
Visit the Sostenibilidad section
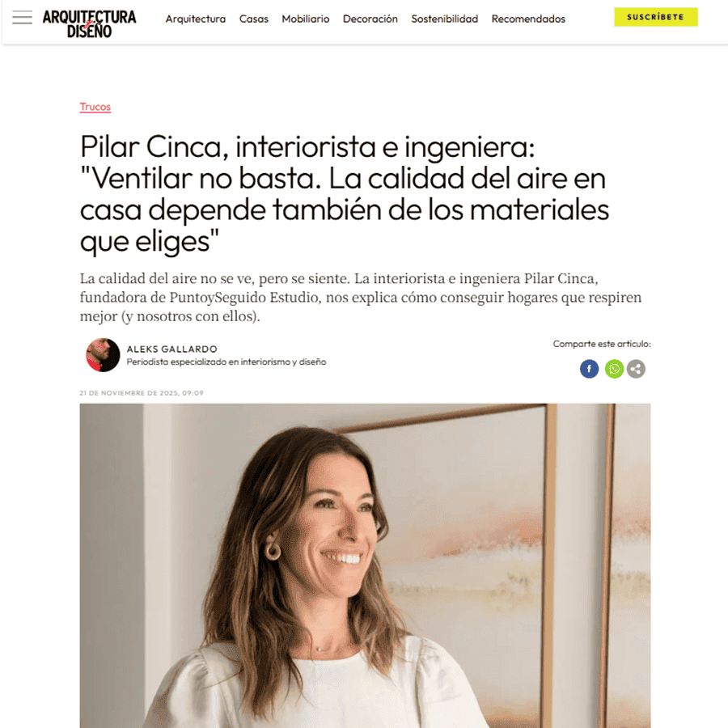(x=444, y=19)
